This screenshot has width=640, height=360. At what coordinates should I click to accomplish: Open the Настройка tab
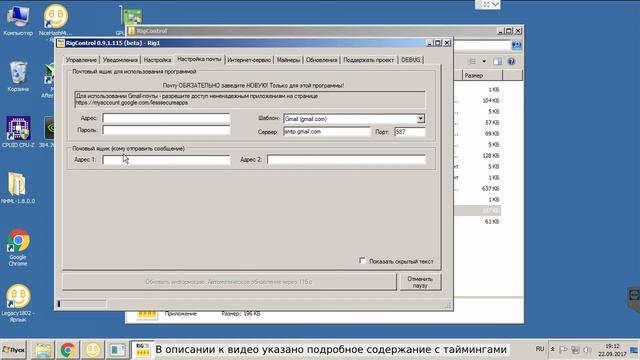(x=157, y=60)
